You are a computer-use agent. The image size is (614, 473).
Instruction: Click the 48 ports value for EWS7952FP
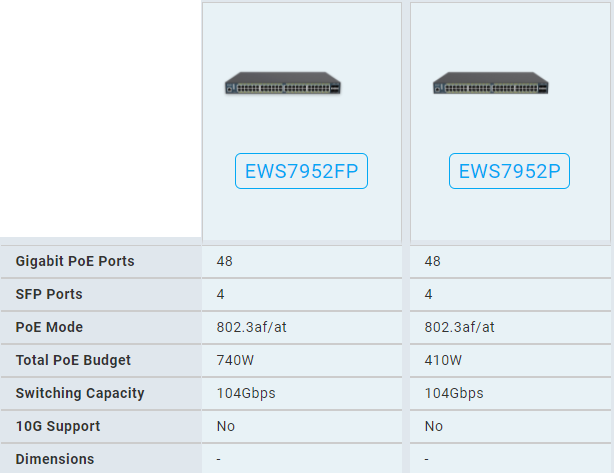[x=225, y=261]
